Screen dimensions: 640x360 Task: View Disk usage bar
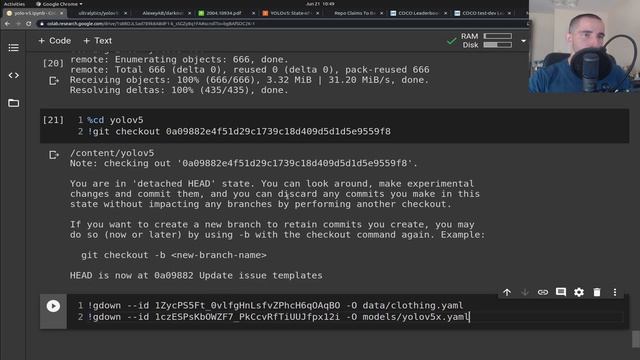[x=498, y=45]
